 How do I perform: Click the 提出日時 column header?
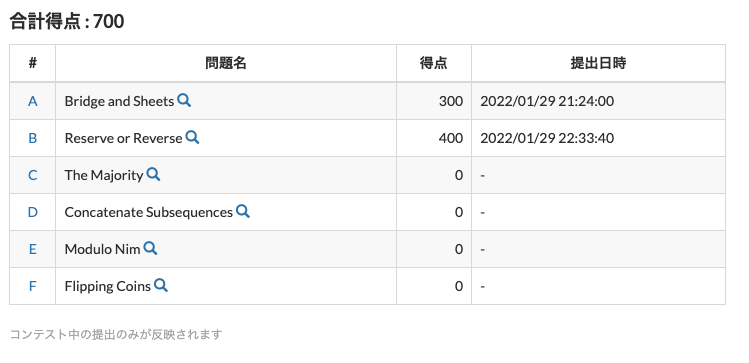(598, 63)
